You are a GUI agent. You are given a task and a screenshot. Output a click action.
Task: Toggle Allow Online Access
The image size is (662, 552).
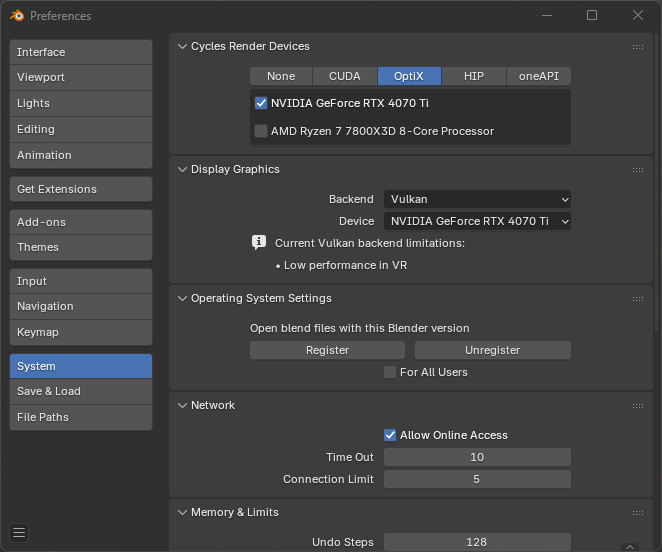[390, 435]
